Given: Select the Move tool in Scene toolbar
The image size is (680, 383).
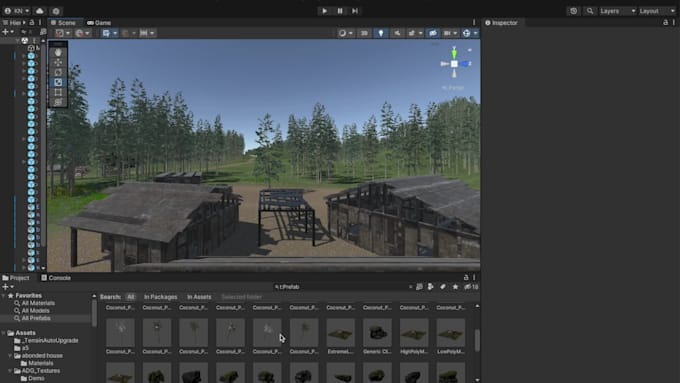Looking at the screenshot, I should tap(58, 62).
